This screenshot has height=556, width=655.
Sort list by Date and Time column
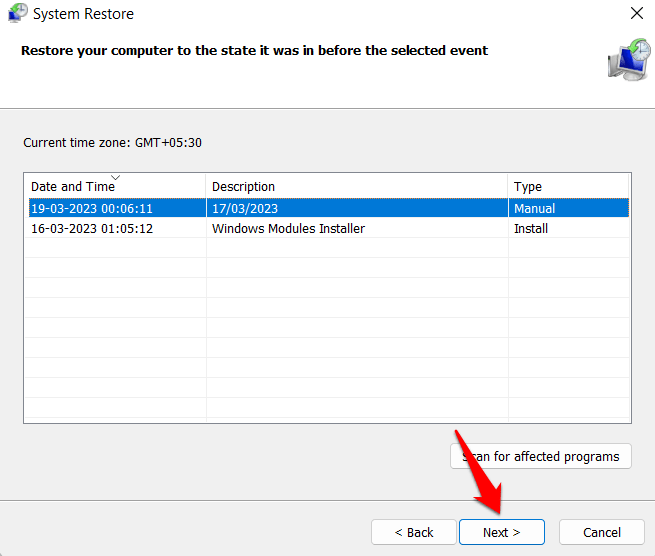71,187
